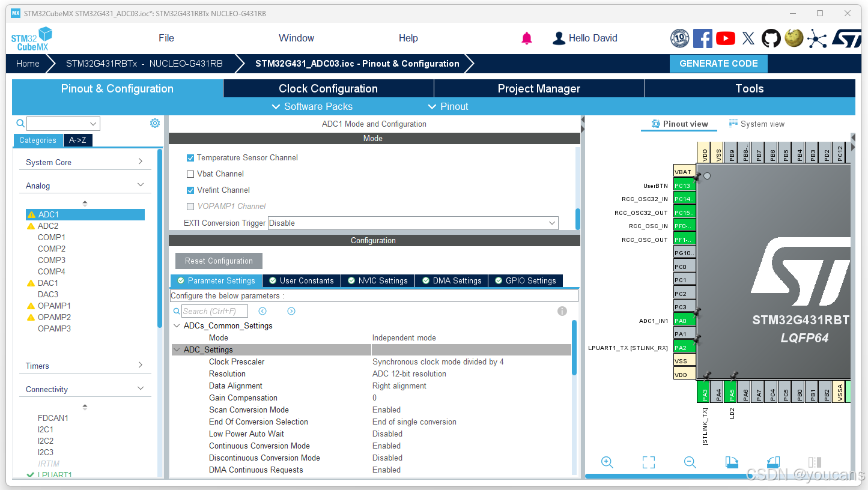The width and height of the screenshot is (868, 490).
Task: Open the Facebook page icon
Action: (703, 38)
